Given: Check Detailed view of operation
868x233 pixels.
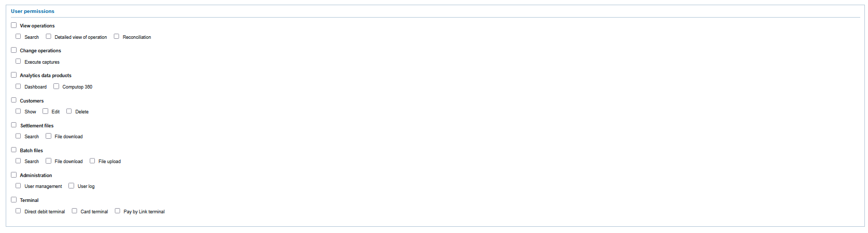Looking at the screenshot, I should coord(49,36).
